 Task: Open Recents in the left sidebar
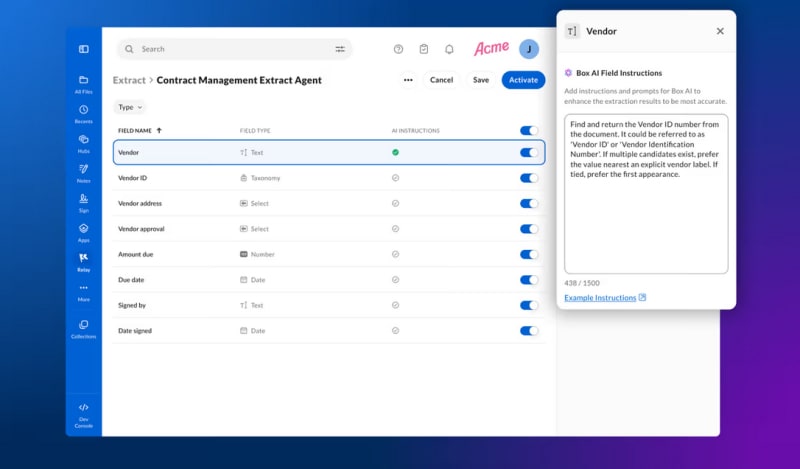84,113
